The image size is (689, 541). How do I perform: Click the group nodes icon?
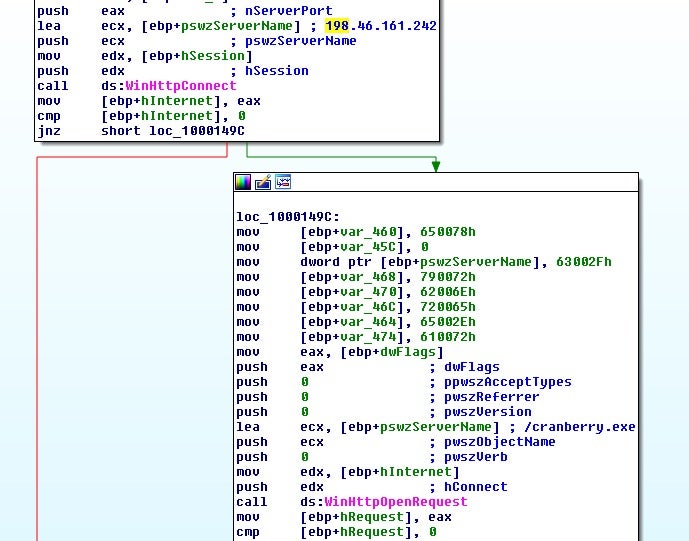[x=283, y=182]
